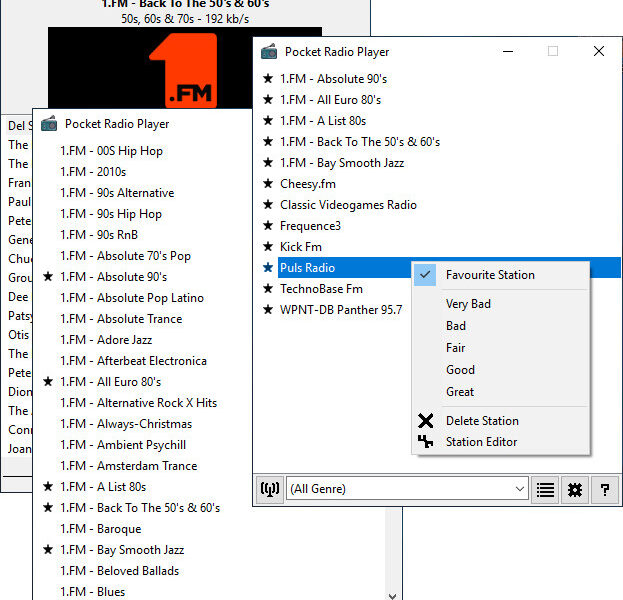Select 1.FM - Adore Jazz
Viewport: 623px width, 600px height.
coord(106,340)
